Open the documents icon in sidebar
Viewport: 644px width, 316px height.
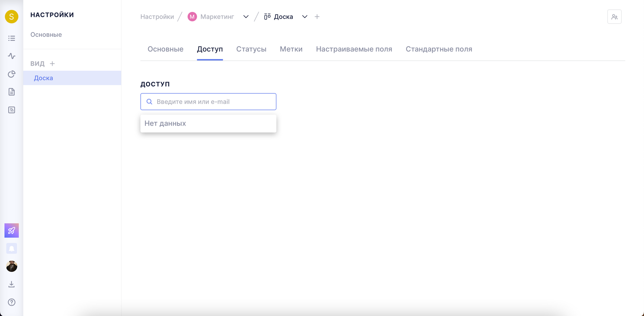coord(12,92)
